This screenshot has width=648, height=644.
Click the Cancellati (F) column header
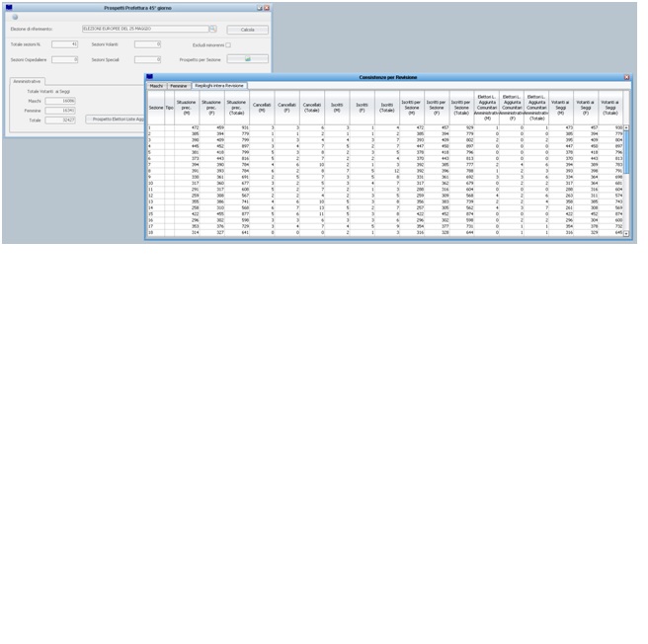286,108
